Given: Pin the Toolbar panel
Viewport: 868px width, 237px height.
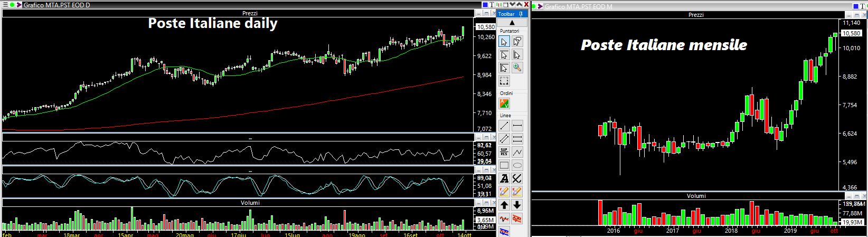Looking at the screenshot, I should (521, 14).
